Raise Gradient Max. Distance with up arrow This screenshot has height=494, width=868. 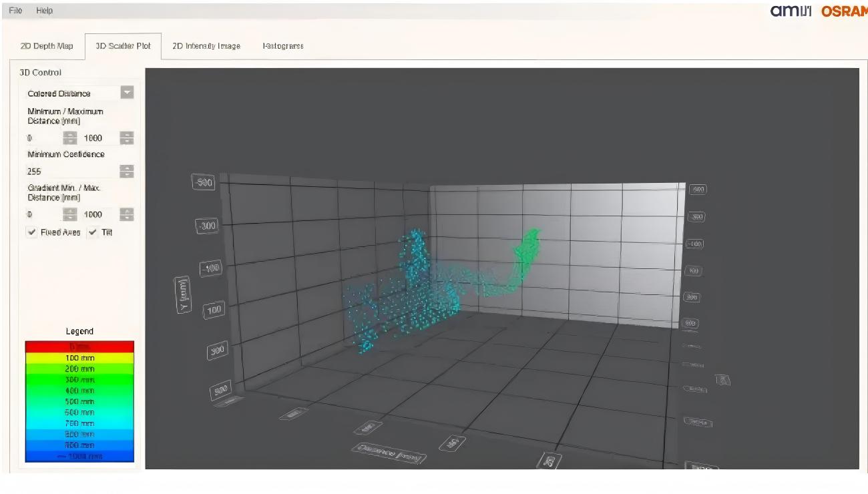(x=127, y=211)
